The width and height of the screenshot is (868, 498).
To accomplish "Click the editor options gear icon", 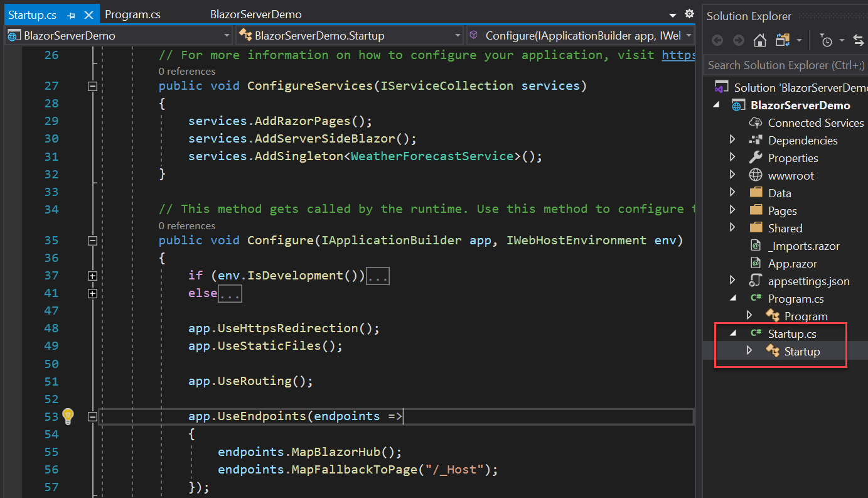I will [689, 13].
